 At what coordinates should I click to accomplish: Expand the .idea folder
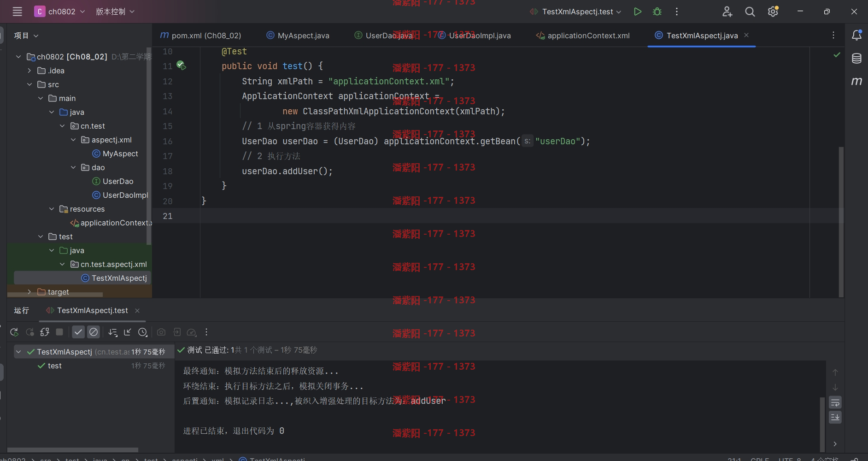click(29, 71)
